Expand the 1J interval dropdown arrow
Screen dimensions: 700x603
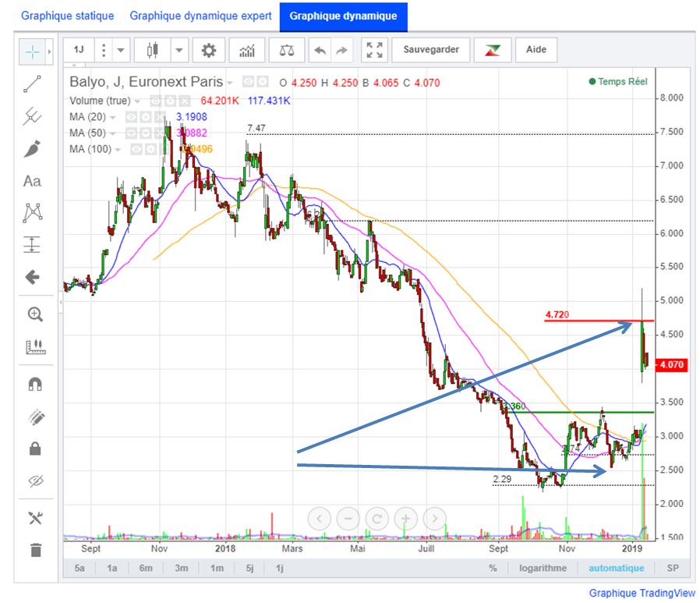(121, 51)
